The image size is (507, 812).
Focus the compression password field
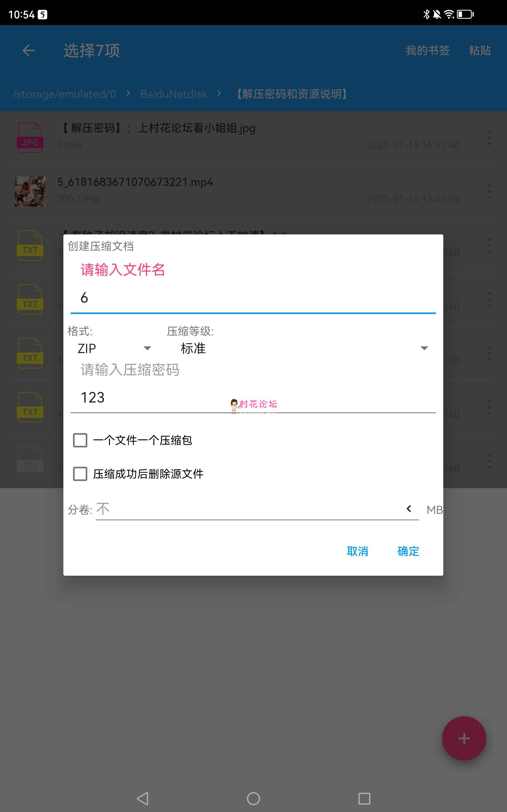[x=253, y=398]
